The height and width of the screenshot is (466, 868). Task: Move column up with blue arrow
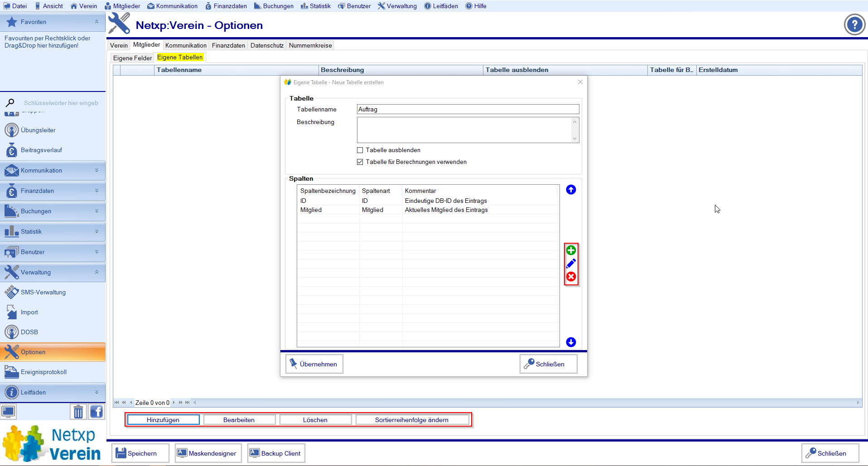pos(571,190)
